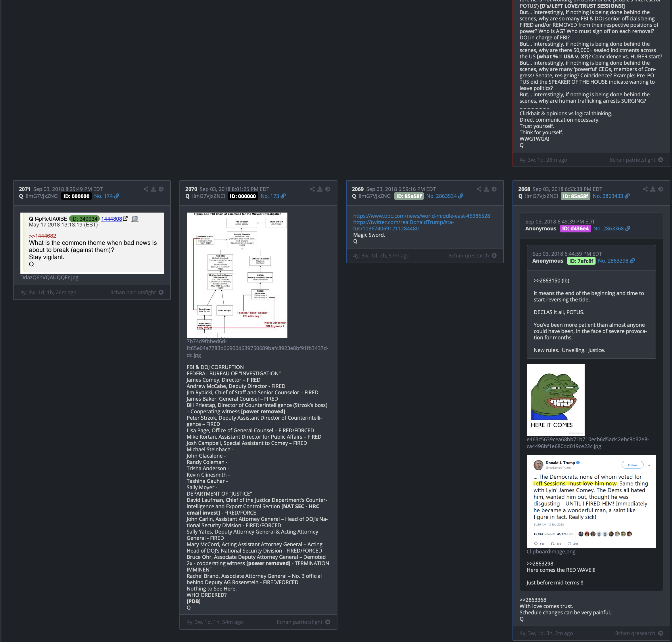
Task: Click the download icon on post 2069
Action: point(486,189)
